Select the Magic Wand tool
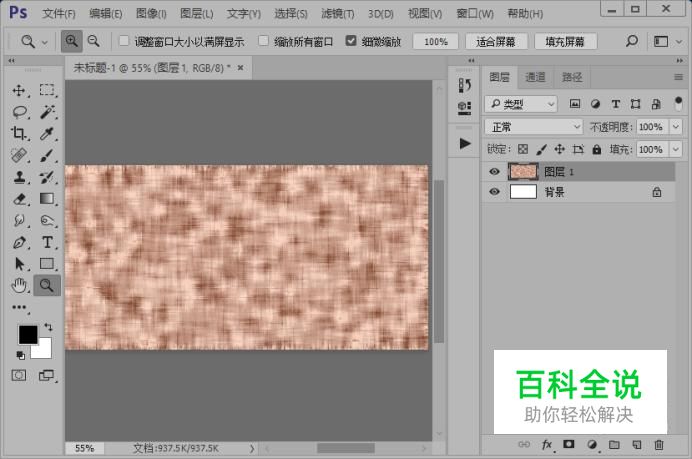This screenshot has height=459, width=692. point(47,112)
